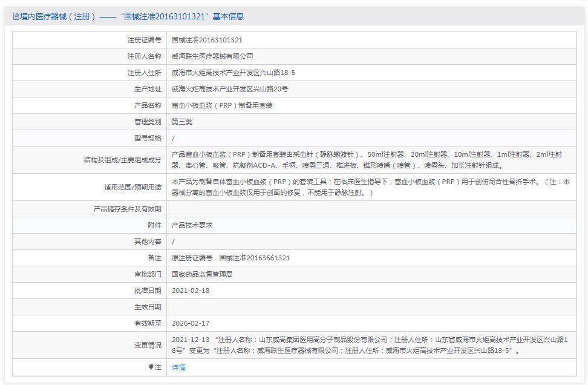Click the 注册人名称 row label
588x385 pixels.
coord(145,56)
